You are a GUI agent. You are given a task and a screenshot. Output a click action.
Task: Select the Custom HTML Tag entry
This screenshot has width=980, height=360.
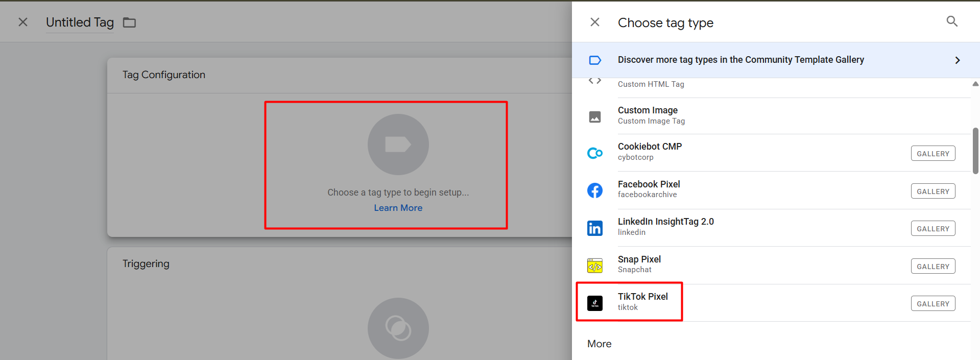point(651,84)
